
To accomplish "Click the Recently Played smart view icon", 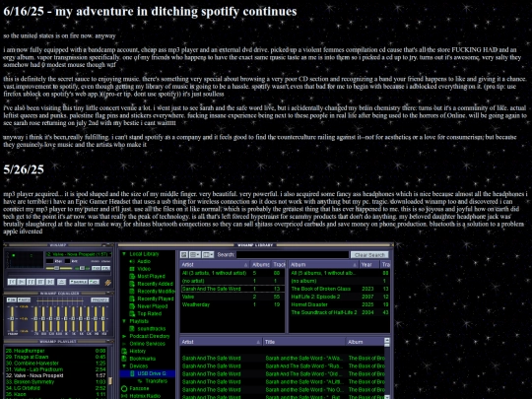I will (x=132, y=299).
